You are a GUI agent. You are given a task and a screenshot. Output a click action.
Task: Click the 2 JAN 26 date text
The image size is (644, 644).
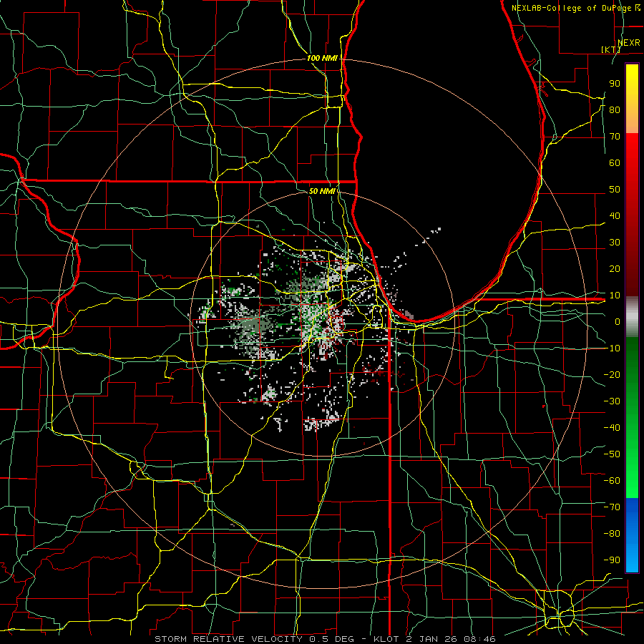click(x=431, y=639)
